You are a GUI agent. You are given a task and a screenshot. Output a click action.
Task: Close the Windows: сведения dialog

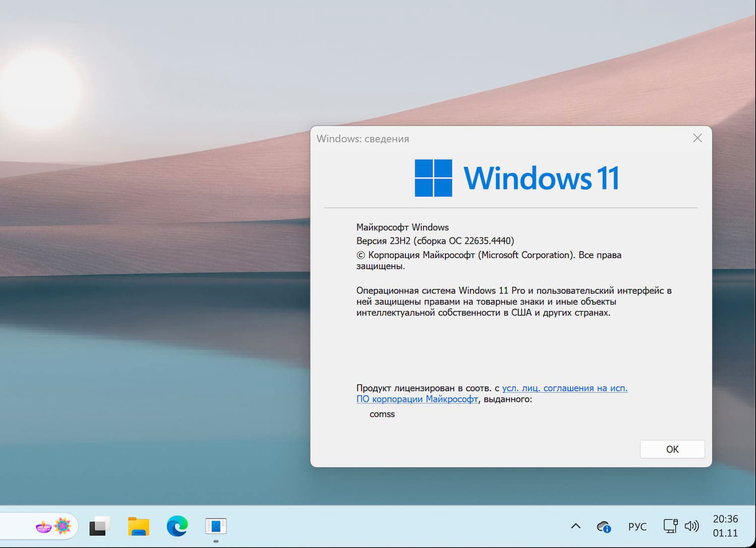click(697, 138)
